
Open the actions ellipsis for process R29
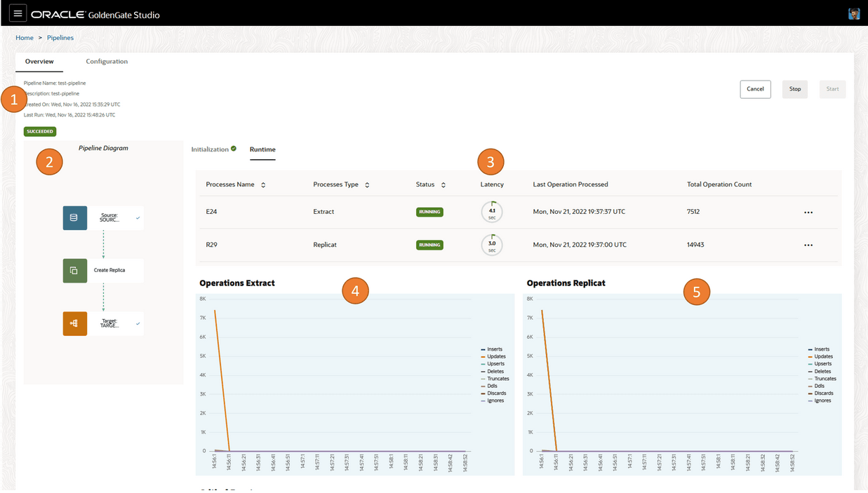click(808, 245)
